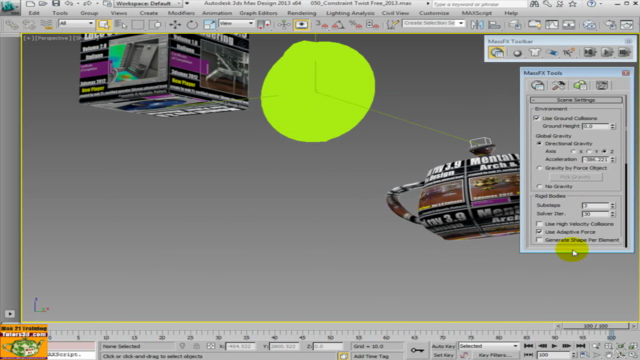Click the Auto Key button
The height and width of the screenshot is (360, 640).
click(443, 347)
